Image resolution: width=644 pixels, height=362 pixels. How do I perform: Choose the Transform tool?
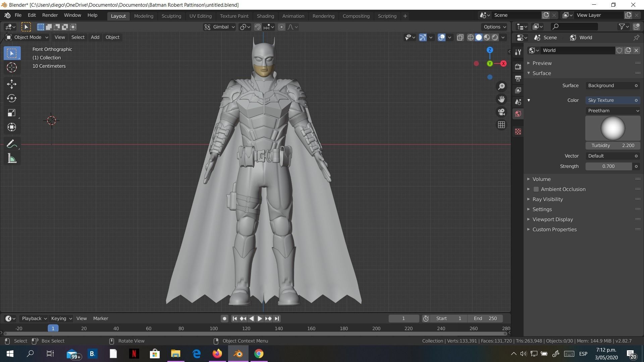point(12,127)
